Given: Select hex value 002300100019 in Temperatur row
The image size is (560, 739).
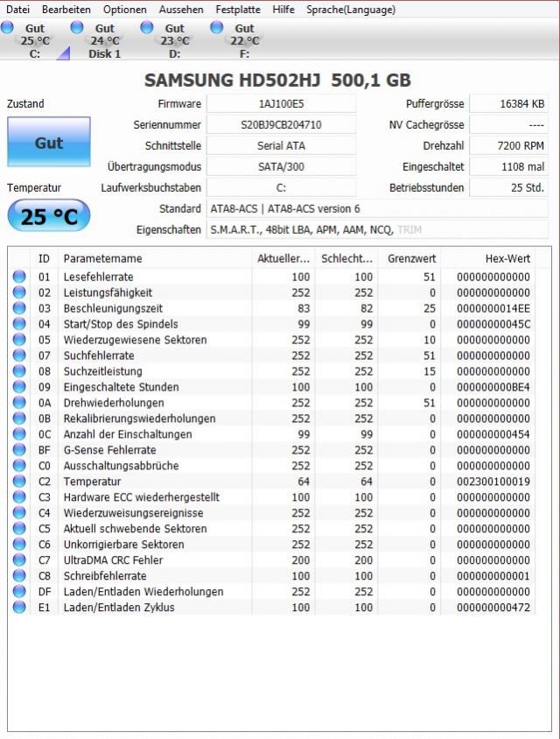Looking at the screenshot, I should coord(493,482).
